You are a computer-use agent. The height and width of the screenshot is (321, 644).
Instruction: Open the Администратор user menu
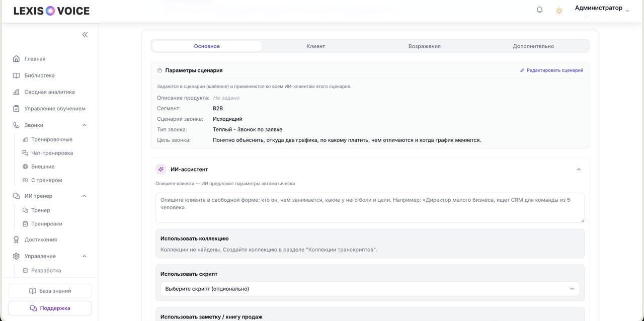(602, 9)
